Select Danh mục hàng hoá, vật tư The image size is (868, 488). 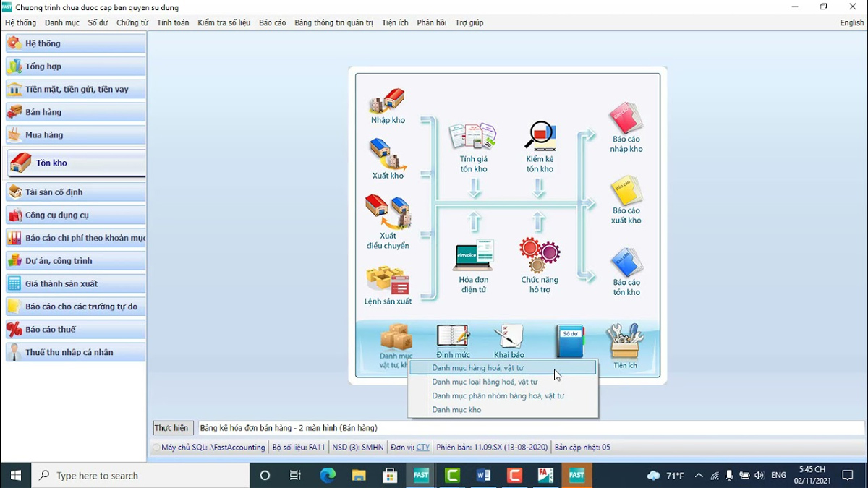tap(477, 368)
